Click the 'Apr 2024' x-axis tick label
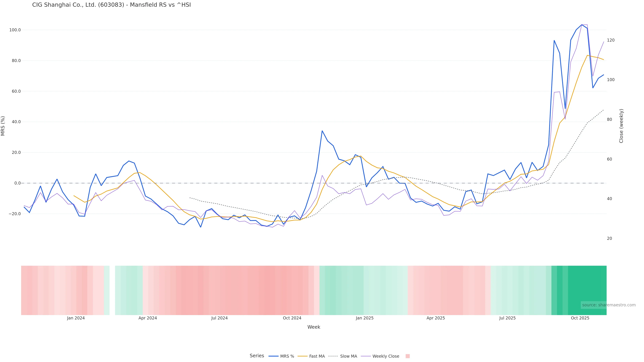Screen dimensions: 644x362 point(148,318)
